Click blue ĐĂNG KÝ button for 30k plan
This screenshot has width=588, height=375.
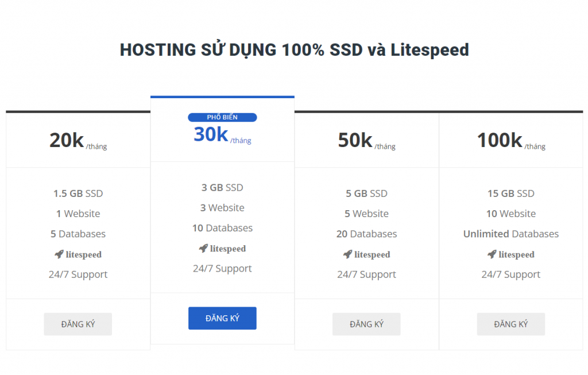click(222, 318)
